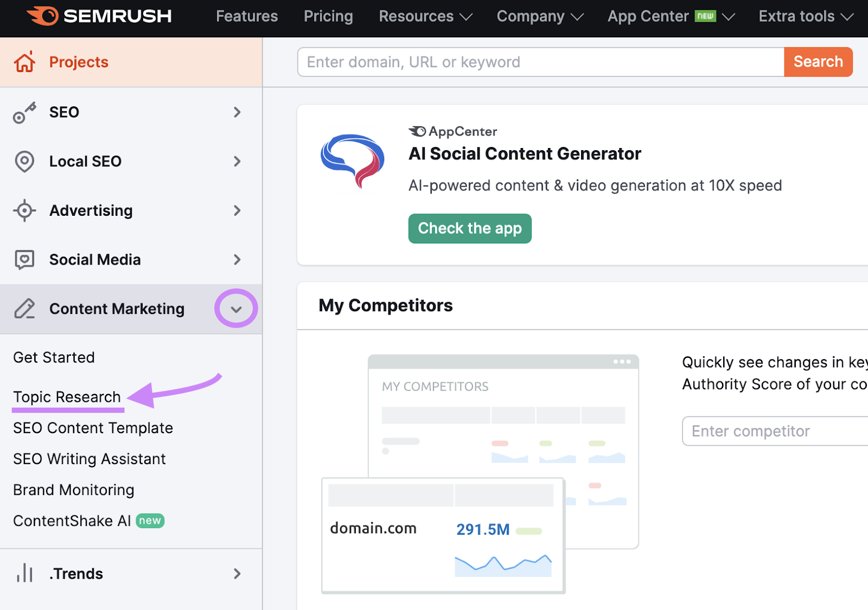Open the Topic Research link
Image resolution: width=868 pixels, height=610 pixels.
(67, 397)
